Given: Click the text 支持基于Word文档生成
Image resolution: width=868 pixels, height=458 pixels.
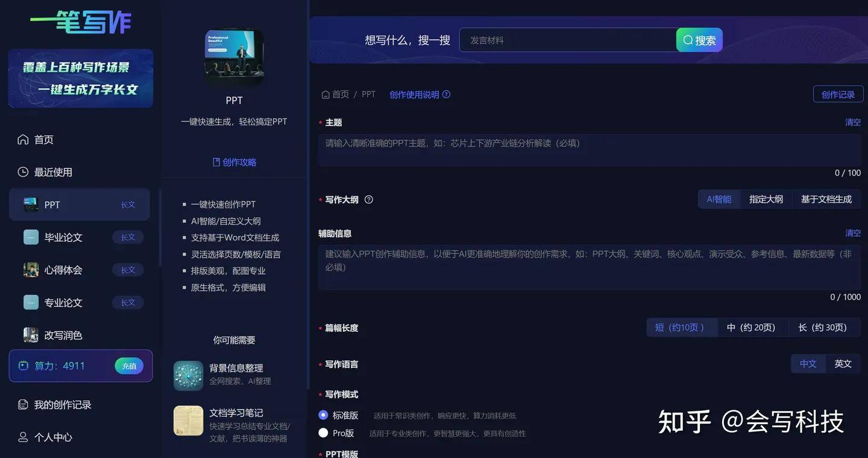Looking at the screenshot, I should [x=235, y=238].
